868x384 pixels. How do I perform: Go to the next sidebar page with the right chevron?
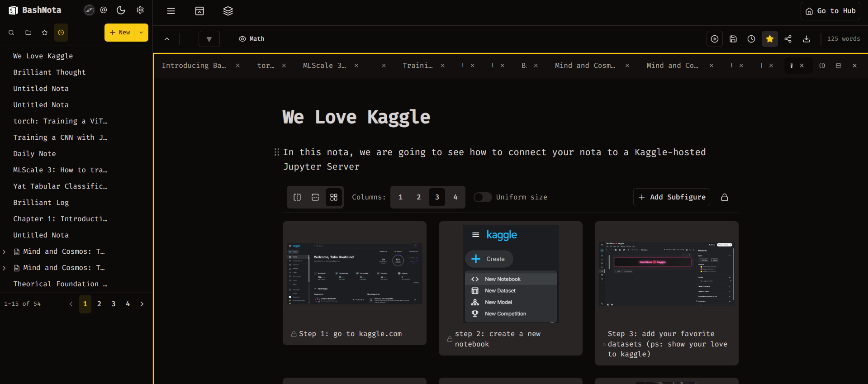click(x=142, y=304)
